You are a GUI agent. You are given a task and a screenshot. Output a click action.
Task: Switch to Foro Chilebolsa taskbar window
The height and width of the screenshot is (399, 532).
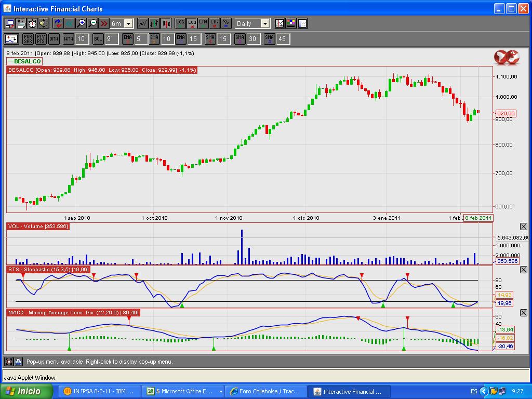[265, 392]
